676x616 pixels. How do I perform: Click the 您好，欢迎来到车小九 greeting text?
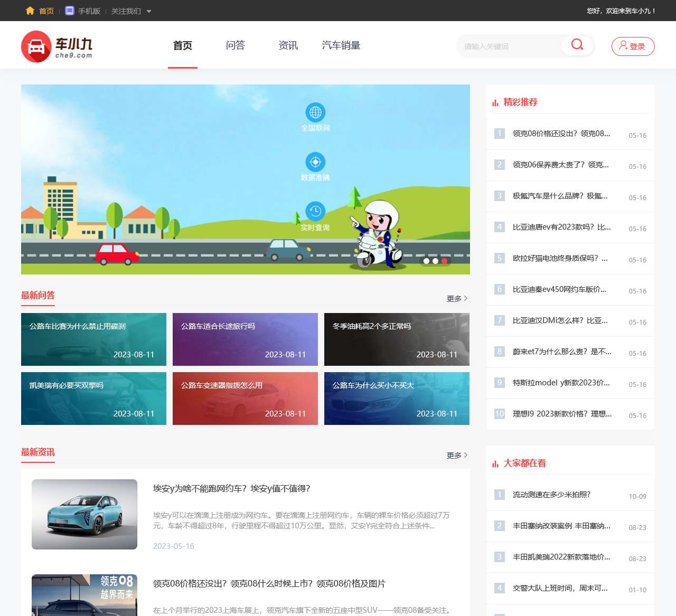[621, 11]
